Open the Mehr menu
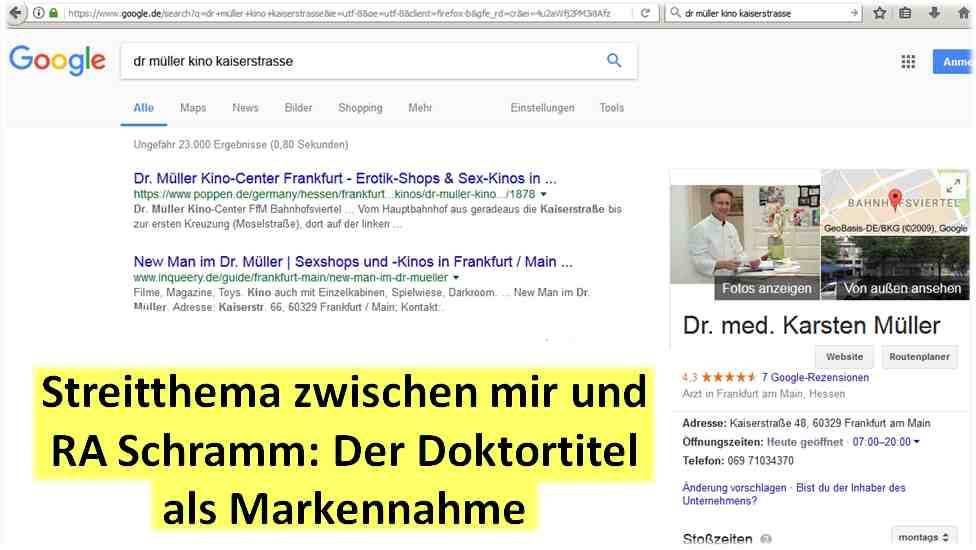 (x=420, y=108)
